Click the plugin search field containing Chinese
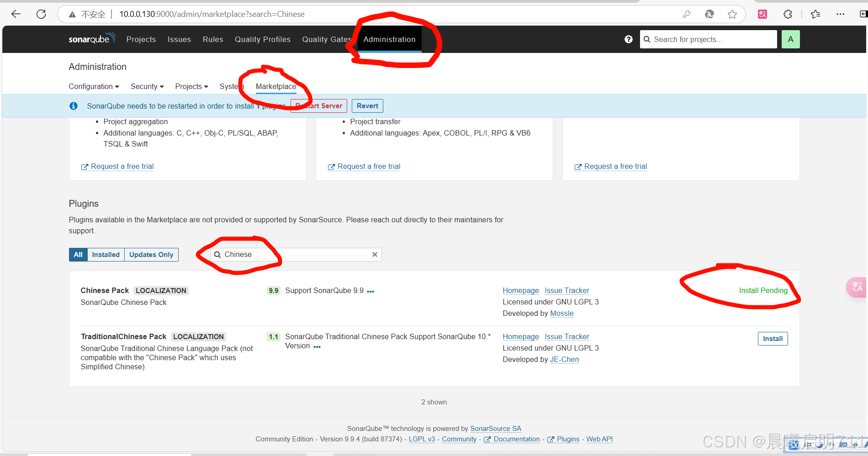Image resolution: width=868 pixels, height=456 pixels. (x=296, y=255)
